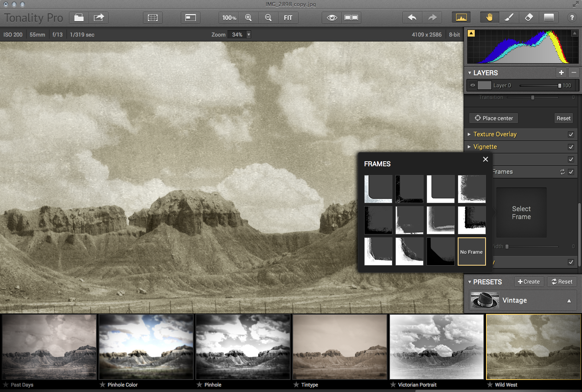Hide Layer 0 with eye icon
The image size is (582, 392).
473,85
